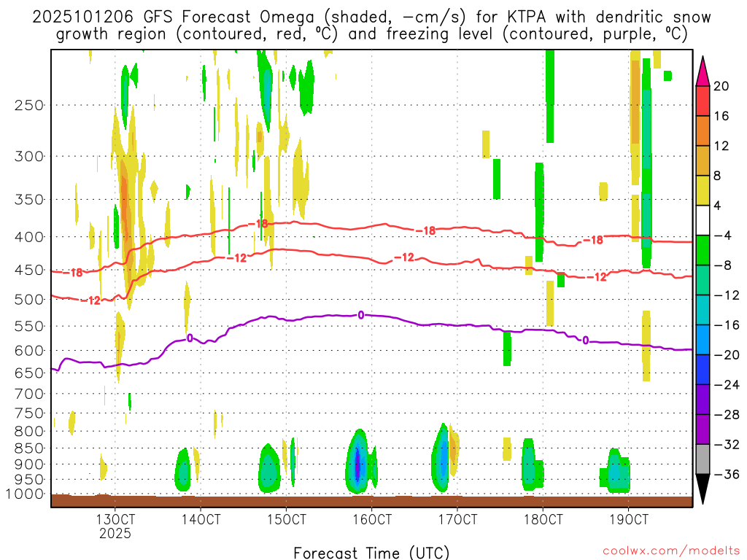The width and height of the screenshot is (747, 560).
Task: Click the 850 pressure level label
Action: click(x=29, y=448)
